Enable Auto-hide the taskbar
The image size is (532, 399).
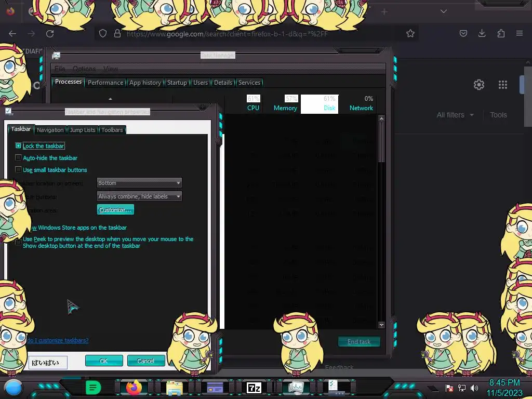tap(18, 158)
